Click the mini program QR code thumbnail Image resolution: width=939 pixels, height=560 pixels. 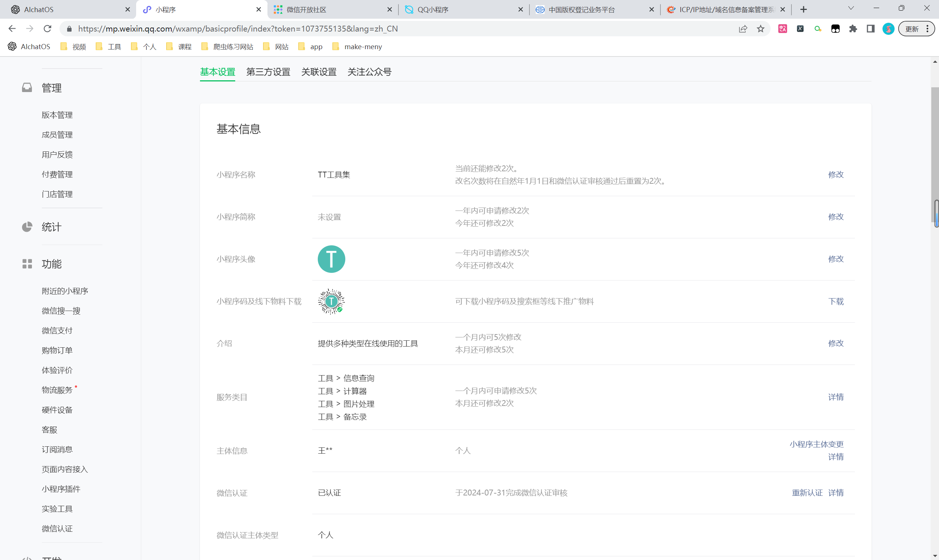tap(331, 301)
